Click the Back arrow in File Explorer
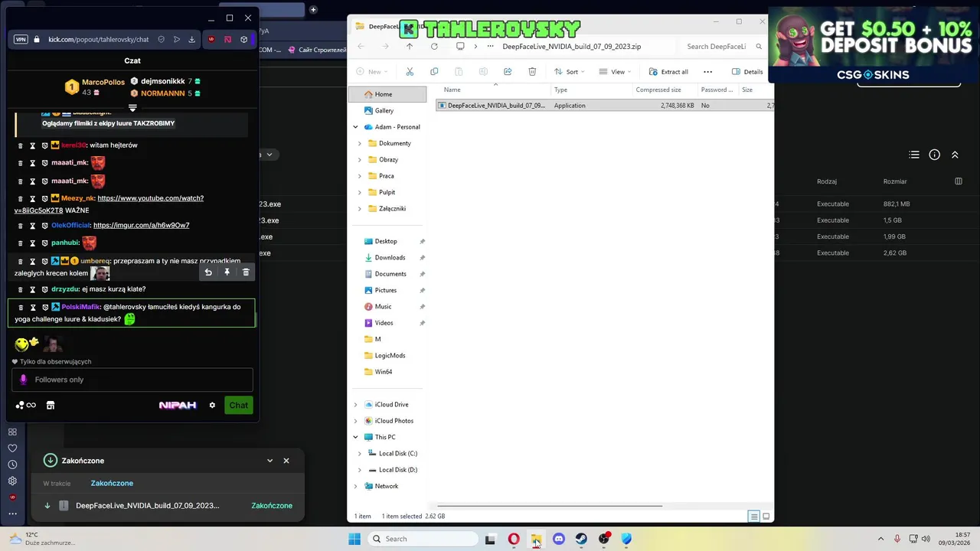The width and height of the screenshot is (980, 551). (x=361, y=46)
